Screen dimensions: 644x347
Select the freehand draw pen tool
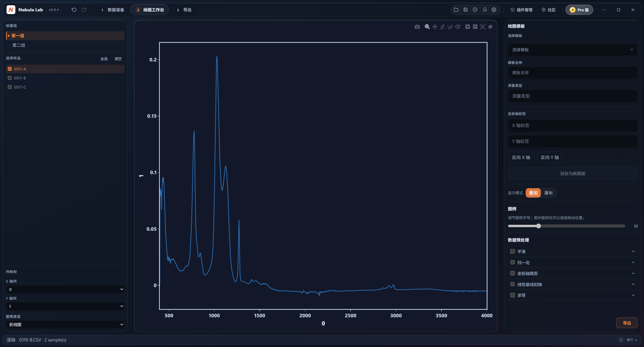click(450, 27)
